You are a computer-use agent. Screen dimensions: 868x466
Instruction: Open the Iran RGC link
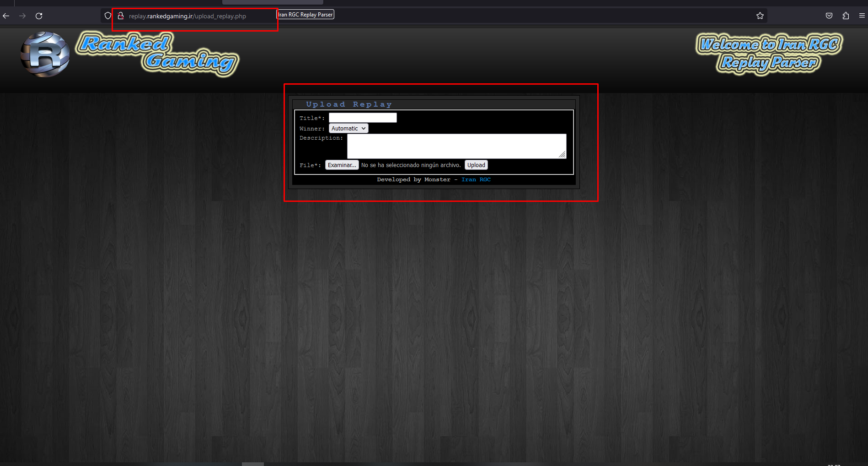[476, 179]
